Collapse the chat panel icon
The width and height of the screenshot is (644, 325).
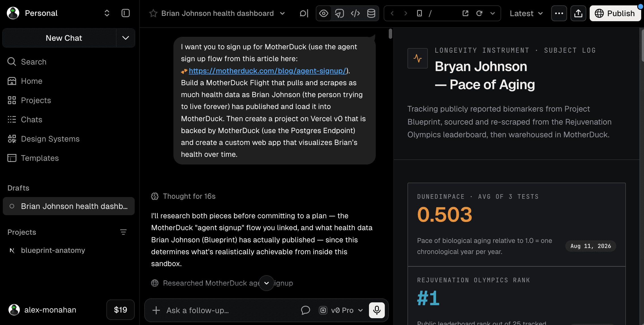pos(304,13)
